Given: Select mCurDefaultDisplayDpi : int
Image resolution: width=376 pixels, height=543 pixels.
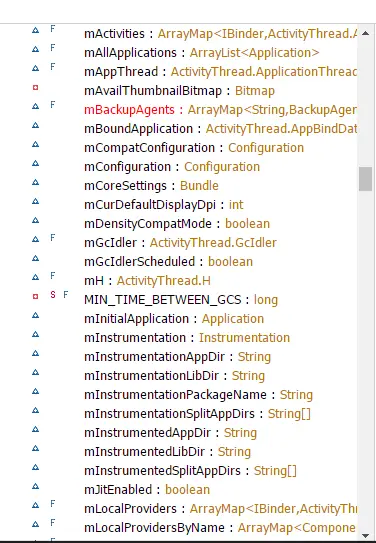Looking at the screenshot, I should point(164,205).
